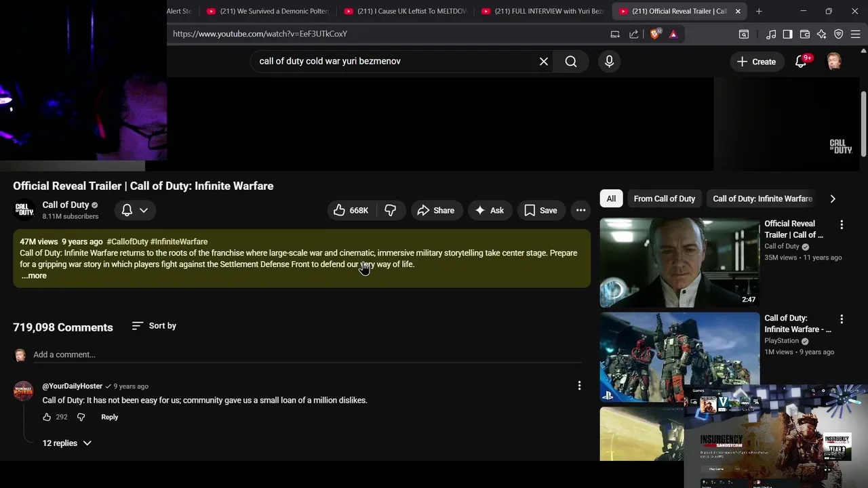Open options menu for YourDailyHoster comment
Screen dimensions: 868x488
tap(579, 386)
